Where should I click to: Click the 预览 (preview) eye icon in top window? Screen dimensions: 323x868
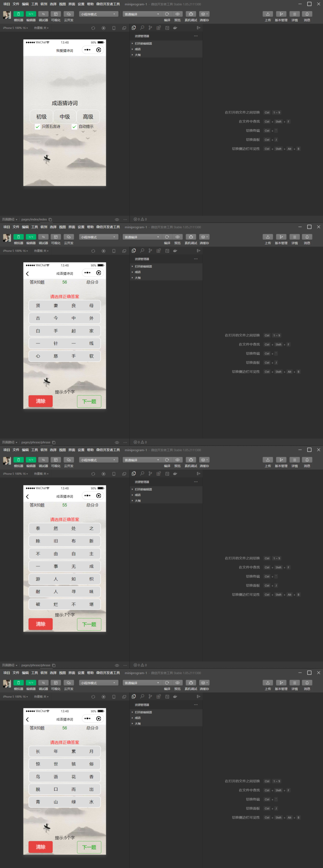pyautogui.click(x=177, y=14)
